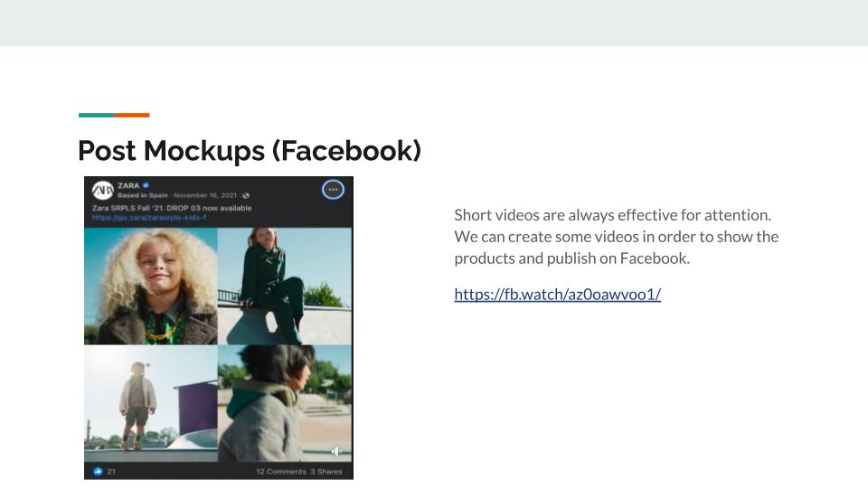The width and height of the screenshot is (868, 488).
Task: Select the photo of child standing on ledge
Action: point(150,403)
